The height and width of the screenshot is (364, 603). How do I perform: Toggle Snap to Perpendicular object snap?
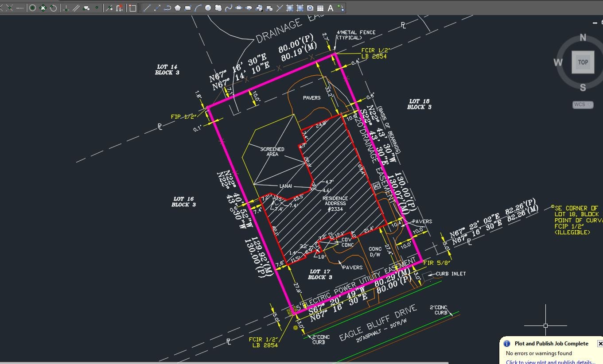pyautogui.click(x=66, y=8)
